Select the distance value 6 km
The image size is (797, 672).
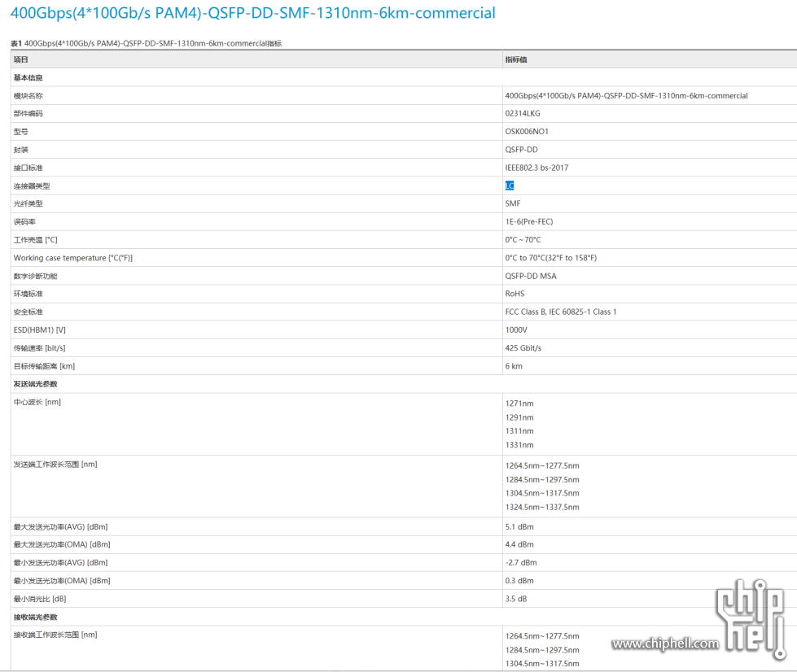[514, 367]
